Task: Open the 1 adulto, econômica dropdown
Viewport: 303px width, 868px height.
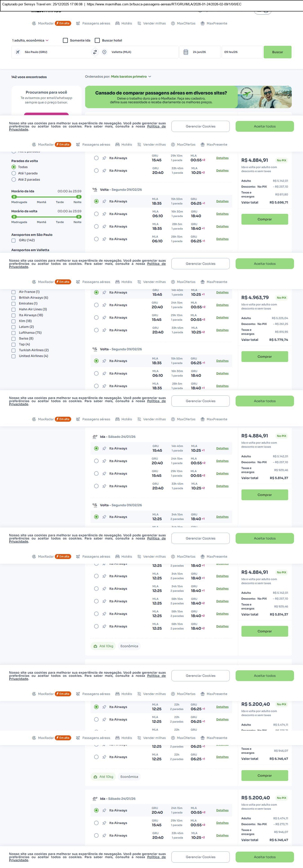Action: (x=30, y=40)
